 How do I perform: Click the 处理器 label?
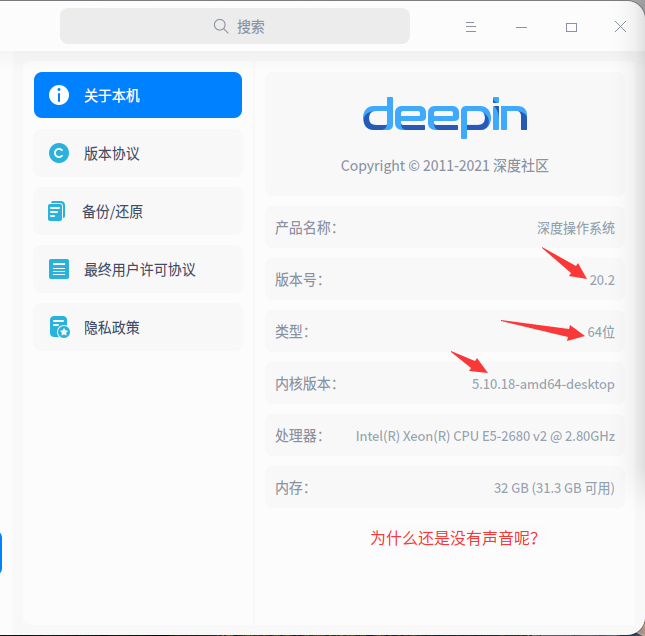[x=299, y=435]
